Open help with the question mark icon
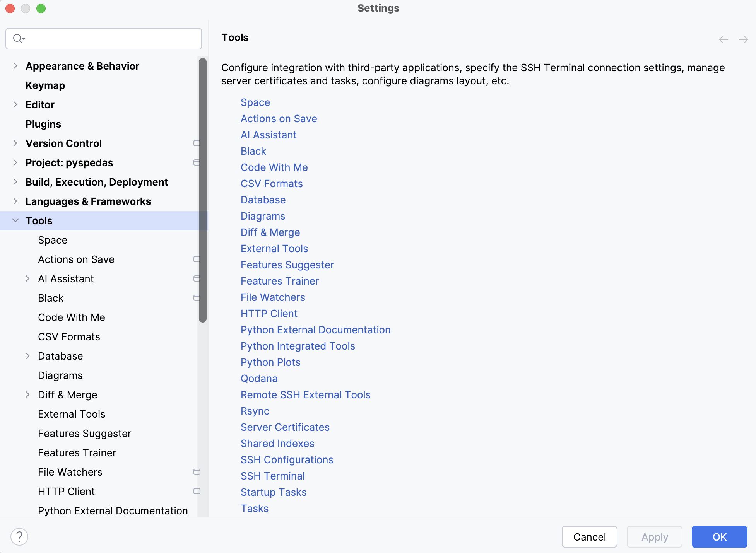 pyautogui.click(x=19, y=537)
